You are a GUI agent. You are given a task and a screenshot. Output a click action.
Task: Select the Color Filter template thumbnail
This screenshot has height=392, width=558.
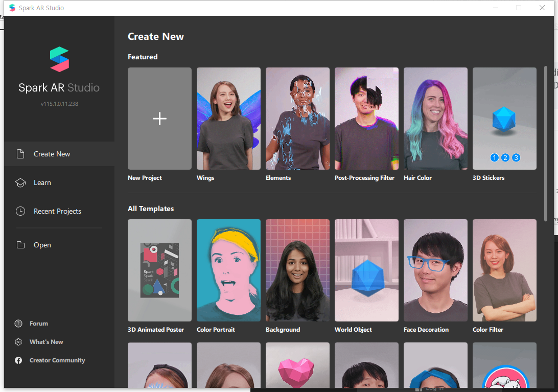click(504, 270)
